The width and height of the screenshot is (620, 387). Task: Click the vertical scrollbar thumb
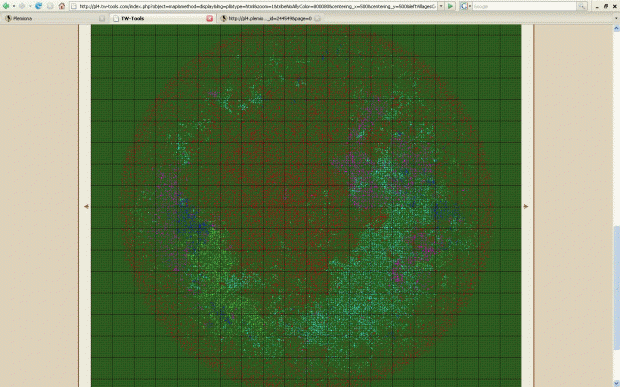[616, 287]
